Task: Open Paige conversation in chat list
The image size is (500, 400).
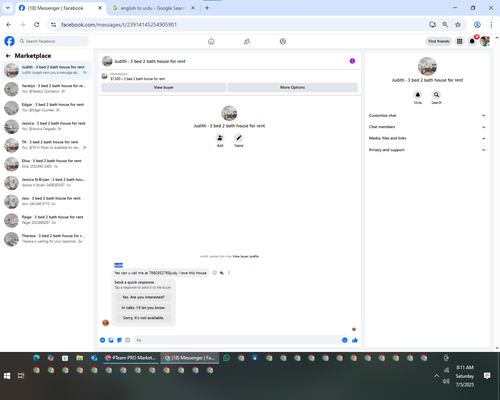Action: point(47,220)
